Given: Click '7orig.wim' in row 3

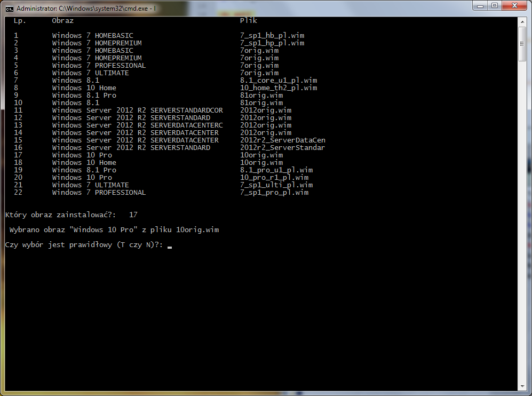Looking at the screenshot, I should [x=259, y=51].
